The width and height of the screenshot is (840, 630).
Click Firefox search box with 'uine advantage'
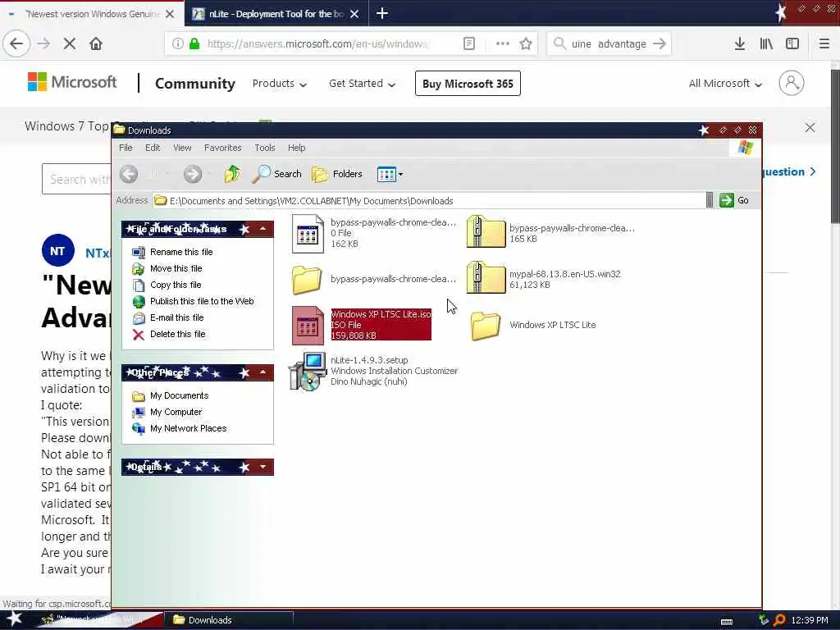tap(609, 44)
